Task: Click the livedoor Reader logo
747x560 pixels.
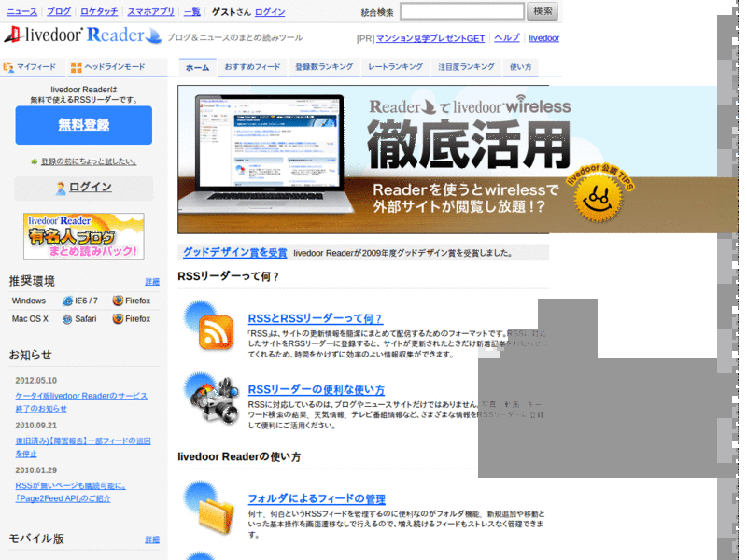Action: [83, 35]
